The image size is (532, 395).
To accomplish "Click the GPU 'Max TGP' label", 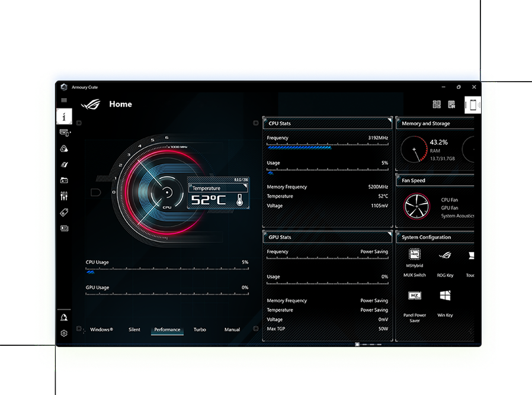I will click(276, 329).
